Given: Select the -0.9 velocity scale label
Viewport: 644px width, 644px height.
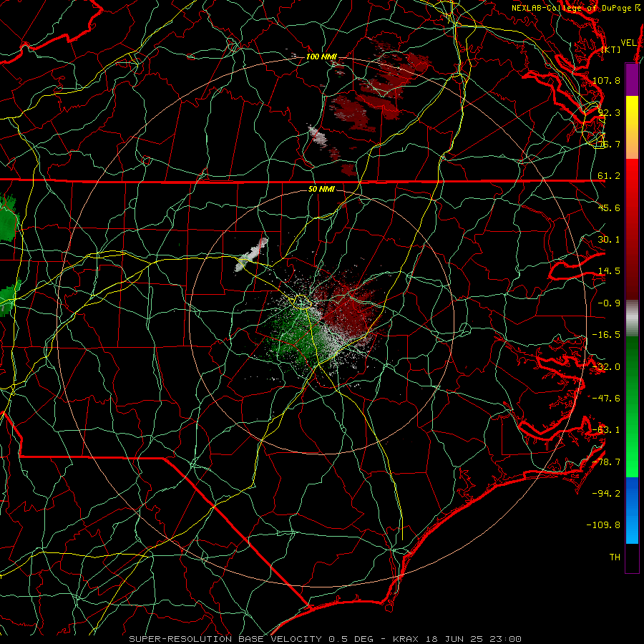Looking at the screenshot, I should click(x=609, y=303).
